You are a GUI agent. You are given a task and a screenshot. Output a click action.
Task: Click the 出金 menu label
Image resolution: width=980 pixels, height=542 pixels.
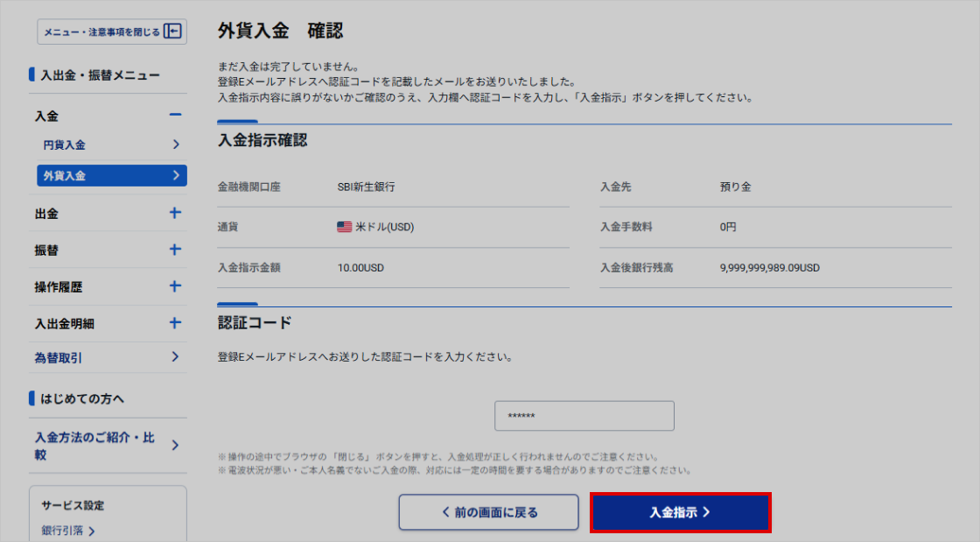pyautogui.click(x=47, y=214)
